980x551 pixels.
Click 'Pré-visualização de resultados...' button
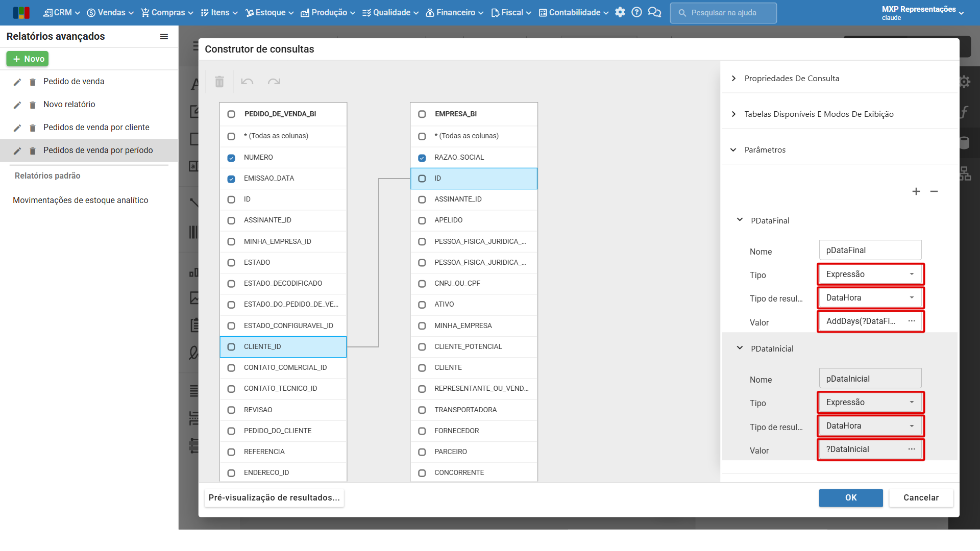[x=274, y=497]
